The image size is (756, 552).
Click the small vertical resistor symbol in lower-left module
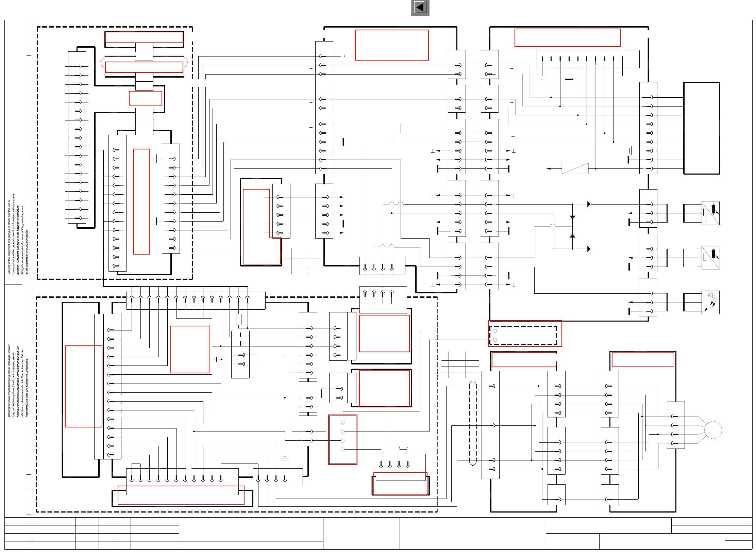239,319
